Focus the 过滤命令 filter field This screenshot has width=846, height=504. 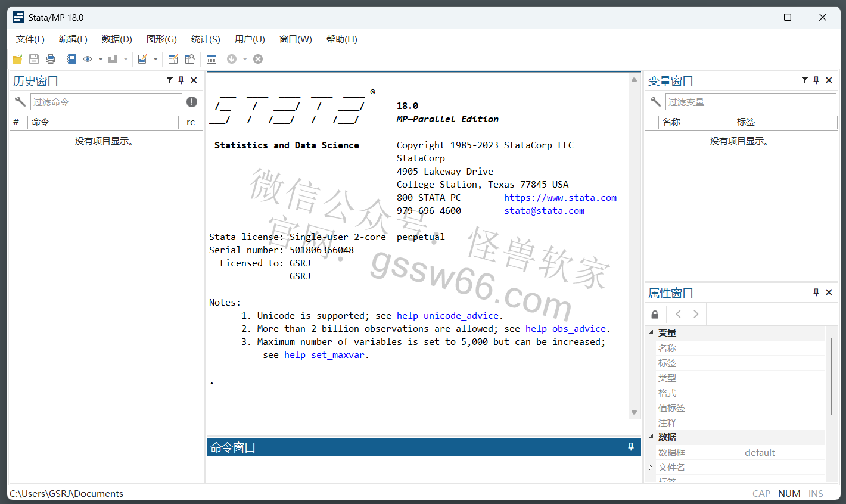(106, 102)
